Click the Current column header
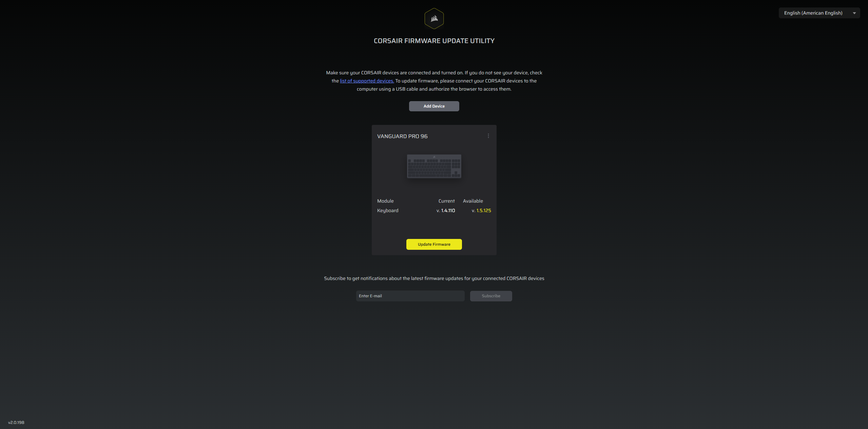 coord(446,201)
